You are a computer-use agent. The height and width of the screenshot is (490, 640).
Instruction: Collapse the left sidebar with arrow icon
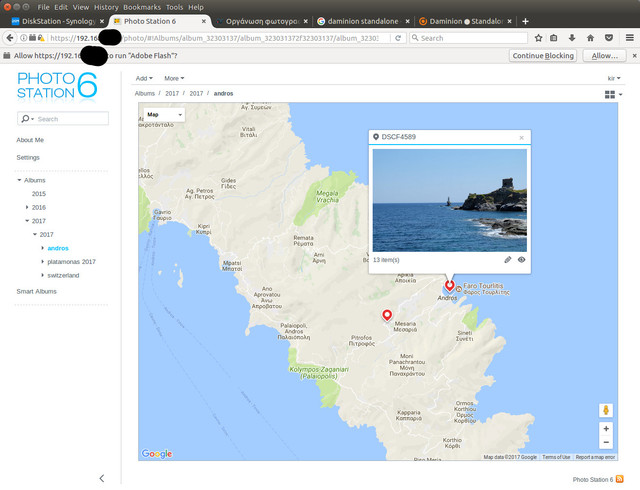101,479
